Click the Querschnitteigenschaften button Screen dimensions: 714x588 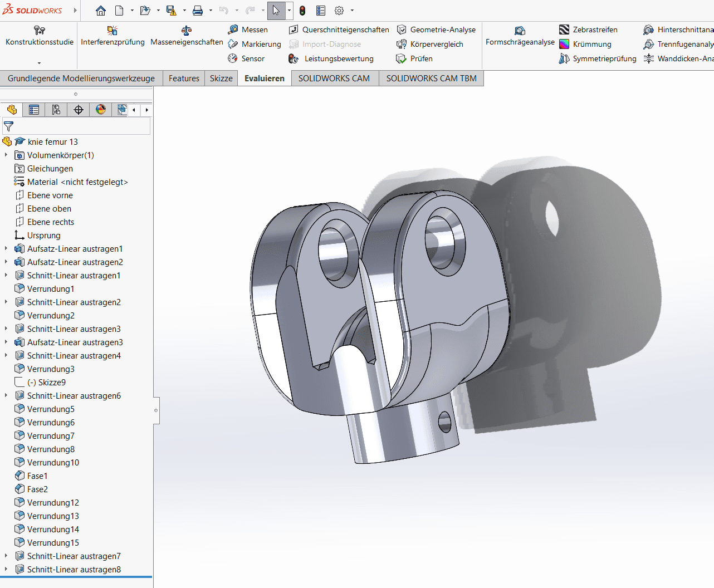(339, 30)
